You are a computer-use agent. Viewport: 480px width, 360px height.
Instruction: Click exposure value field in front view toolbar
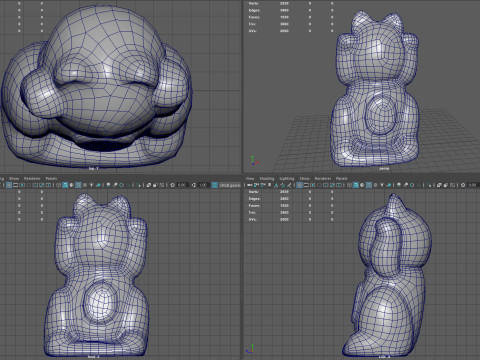pos(182,185)
